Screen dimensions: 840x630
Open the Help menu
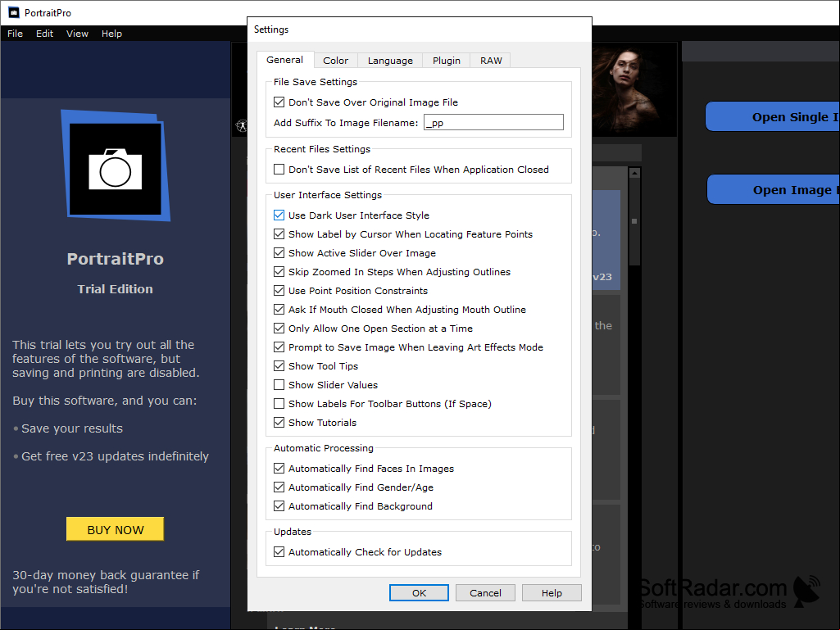coord(112,34)
